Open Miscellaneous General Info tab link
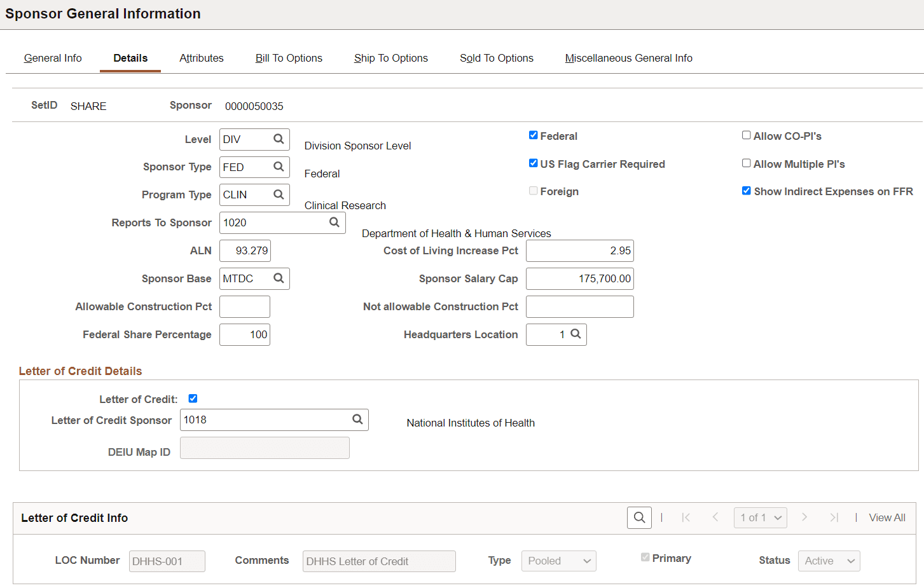Screen dimensions: 924x588 (x=628, y=58)
